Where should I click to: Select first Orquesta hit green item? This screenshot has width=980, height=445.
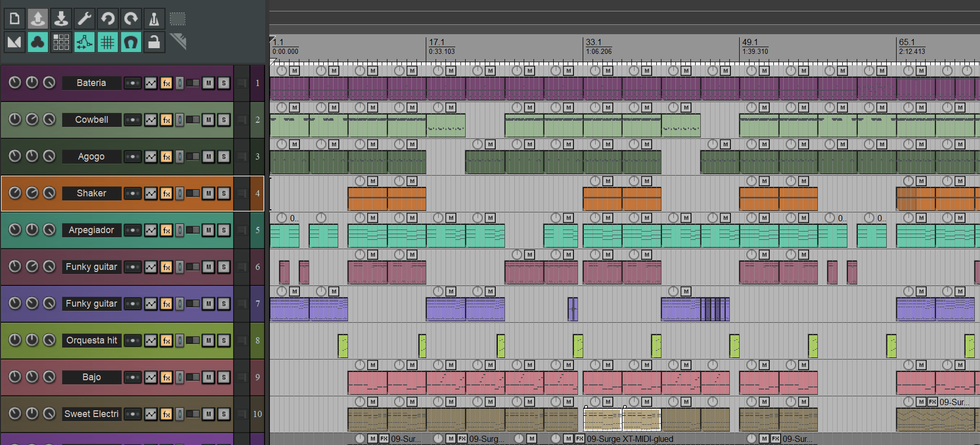[342, 346]
